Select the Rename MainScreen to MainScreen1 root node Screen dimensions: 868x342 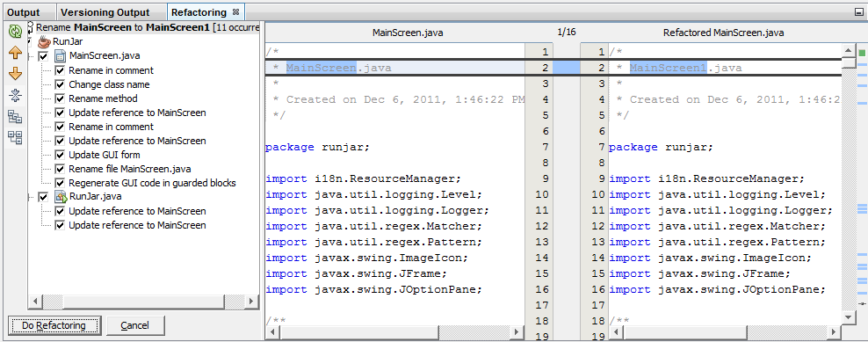148,27
